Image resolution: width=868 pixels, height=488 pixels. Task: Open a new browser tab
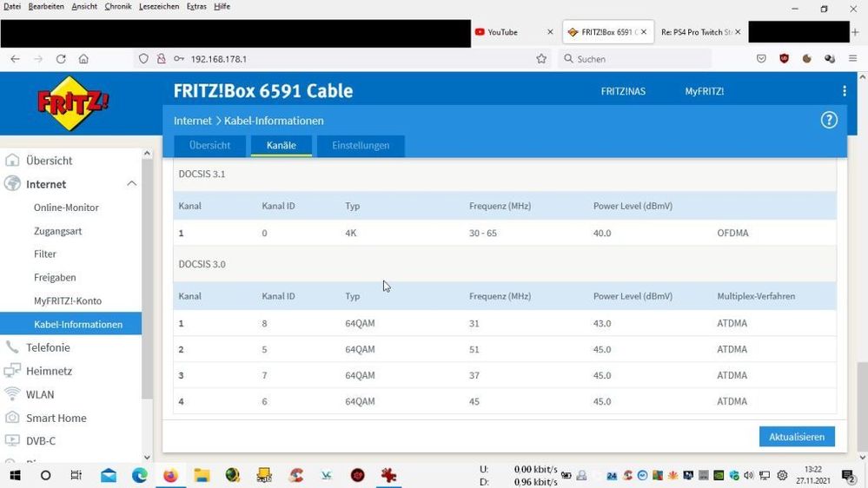(856, 32)
